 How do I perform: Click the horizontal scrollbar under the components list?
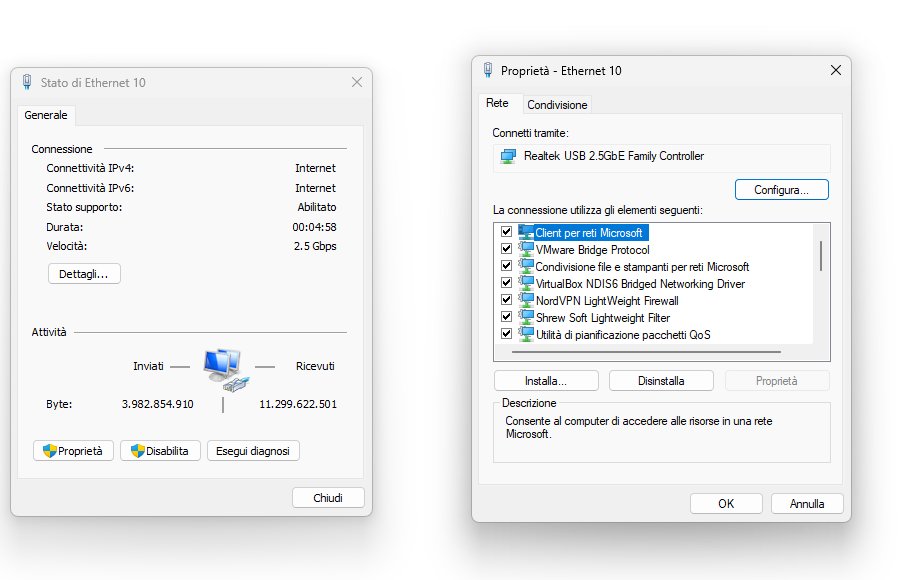[x=646, y=352]
